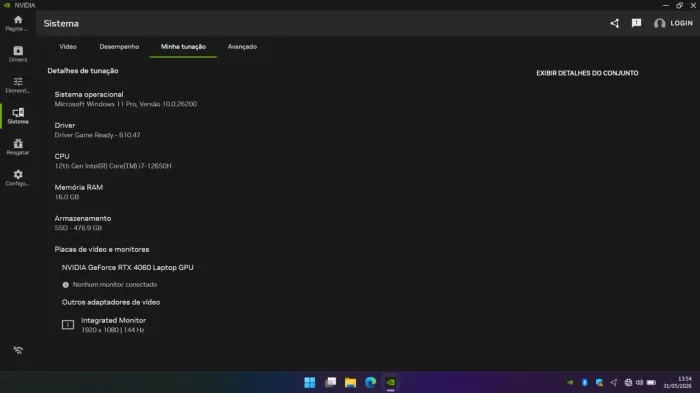
Task: Click the 1920 x 1080 | 144 Hz text
Action: (112, 330)
